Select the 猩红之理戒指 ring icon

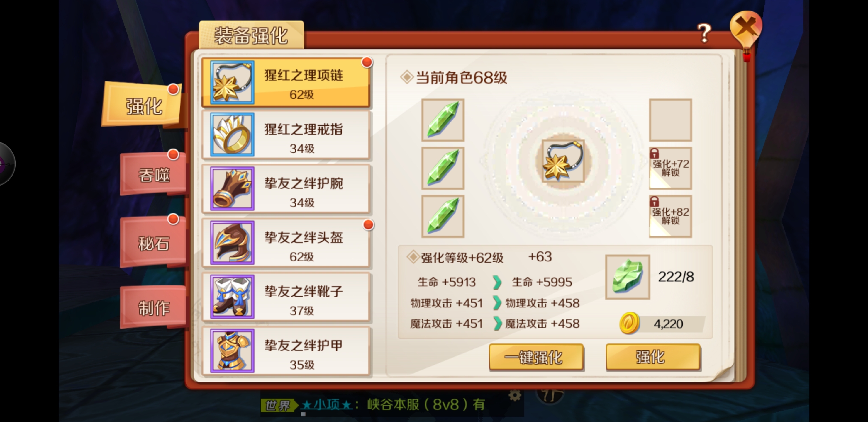point(232,135)
